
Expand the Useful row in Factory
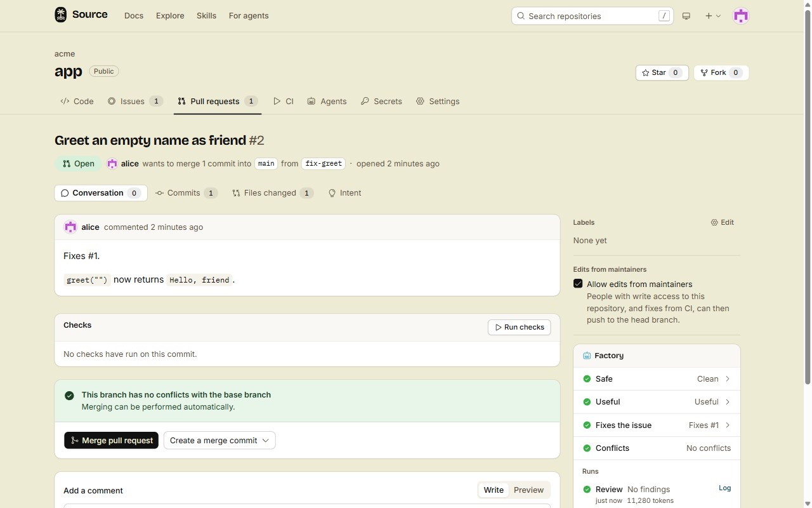tap(657, 402)
